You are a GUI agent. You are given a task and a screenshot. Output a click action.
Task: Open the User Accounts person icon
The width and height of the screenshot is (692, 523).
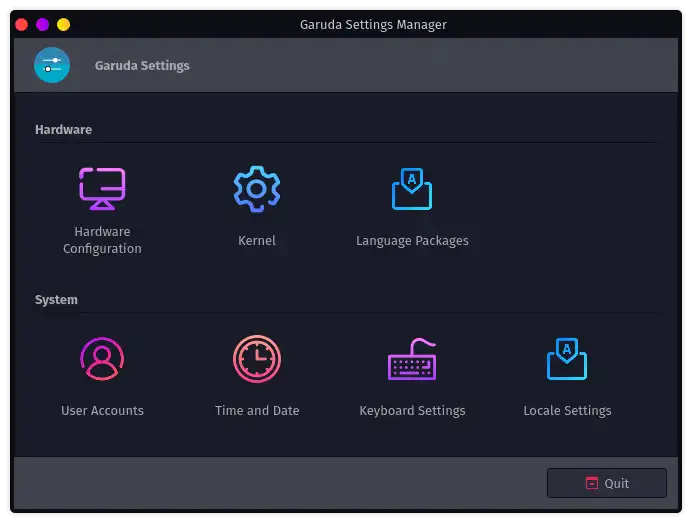pyautogui.click(x=102, y=359)
